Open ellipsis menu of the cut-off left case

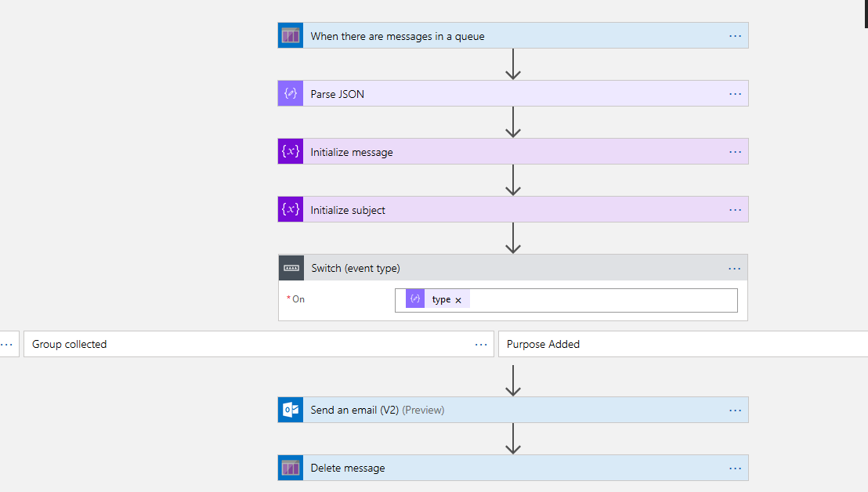[x=6, y=344]
